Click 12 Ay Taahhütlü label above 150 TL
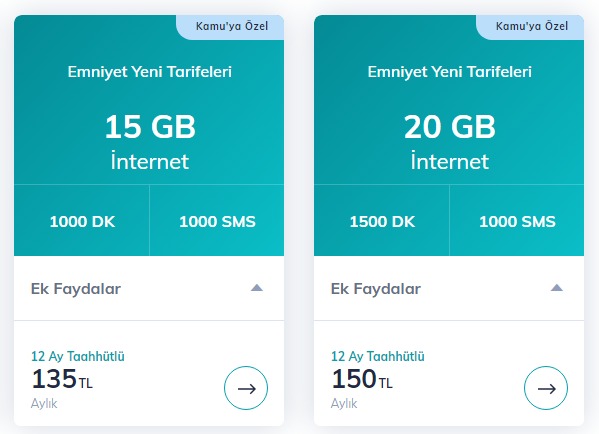 [x=377, y=356]
